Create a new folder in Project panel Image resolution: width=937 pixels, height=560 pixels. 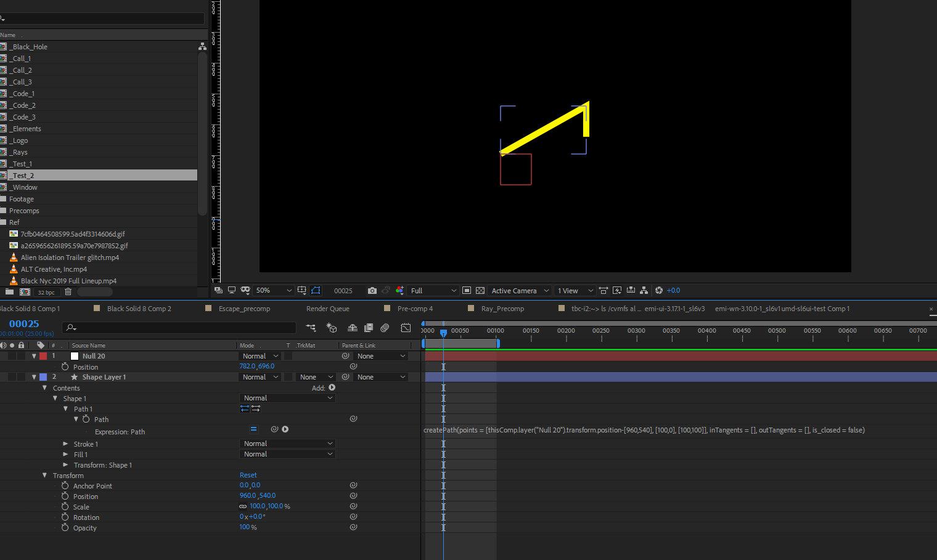(9, 292)
